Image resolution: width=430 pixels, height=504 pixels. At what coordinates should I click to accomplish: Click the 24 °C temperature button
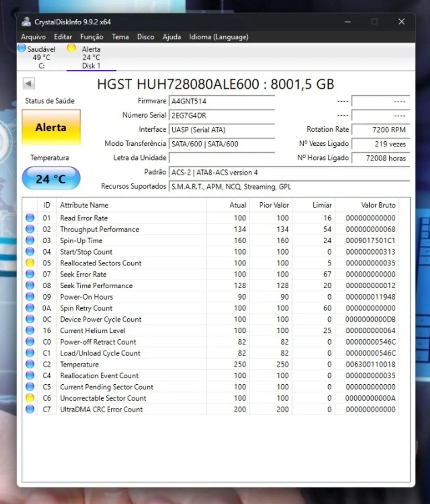click(x=51, y=179)
